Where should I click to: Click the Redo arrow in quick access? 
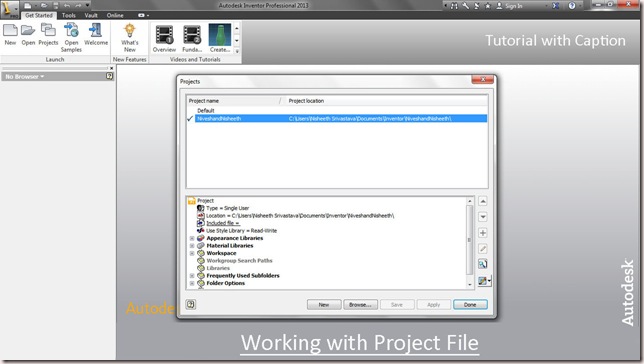pyautogui.click(x=78, y=5)
